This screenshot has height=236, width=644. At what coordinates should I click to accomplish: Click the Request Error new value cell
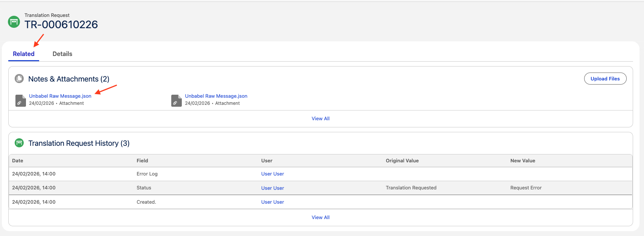[x=526, y=188]
